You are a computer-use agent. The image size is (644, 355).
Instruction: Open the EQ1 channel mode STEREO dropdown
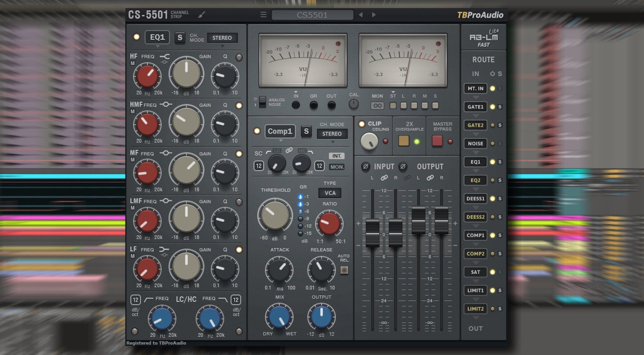coord(222,38)
